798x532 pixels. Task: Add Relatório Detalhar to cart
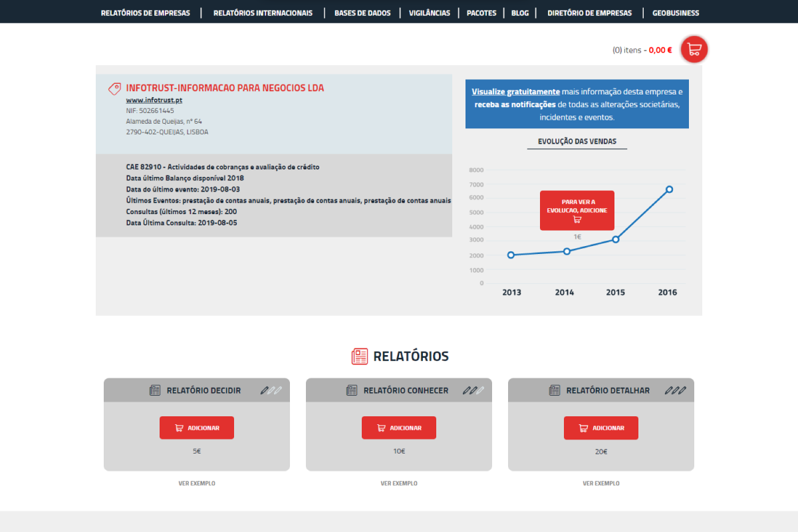[601, 428]
